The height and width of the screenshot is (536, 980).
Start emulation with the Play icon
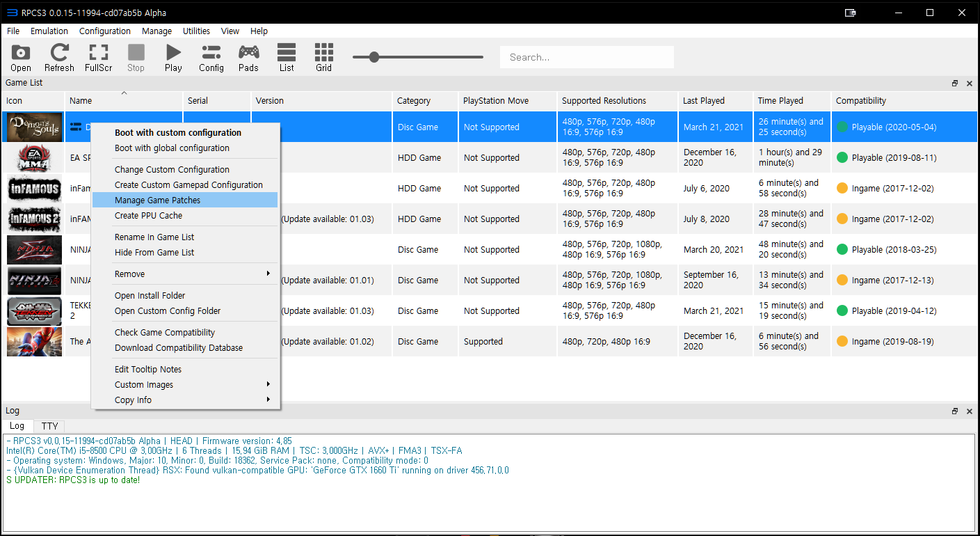coord(173,58)
